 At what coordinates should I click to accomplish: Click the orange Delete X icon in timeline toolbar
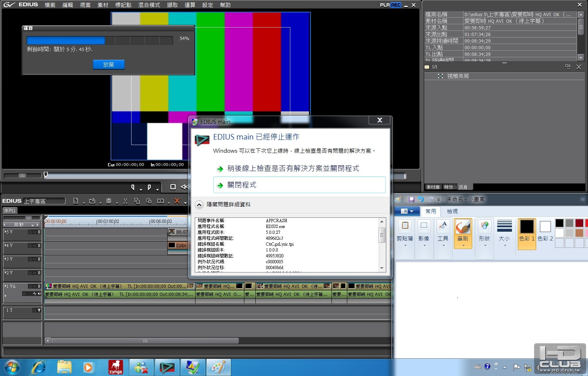[x=177, y=201]
